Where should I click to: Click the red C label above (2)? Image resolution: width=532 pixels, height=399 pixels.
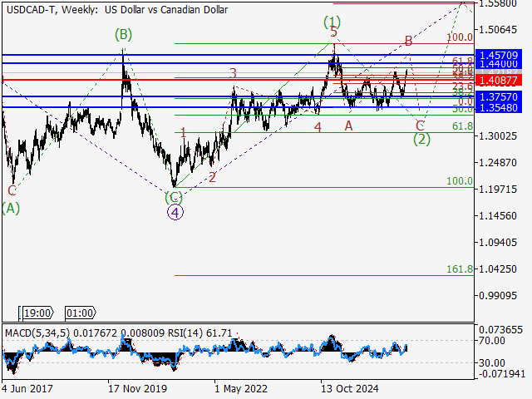coord(420,126)
